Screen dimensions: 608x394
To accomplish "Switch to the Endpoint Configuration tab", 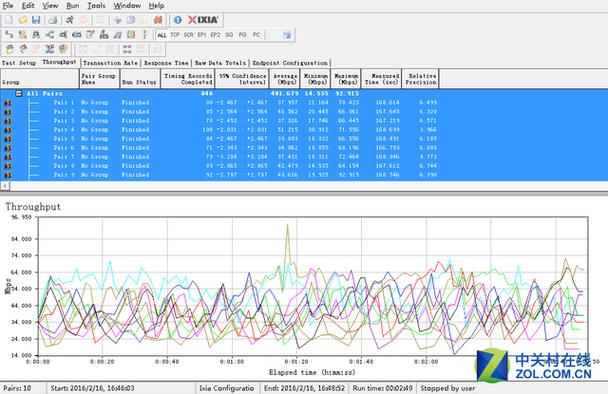I will point(290,63).
